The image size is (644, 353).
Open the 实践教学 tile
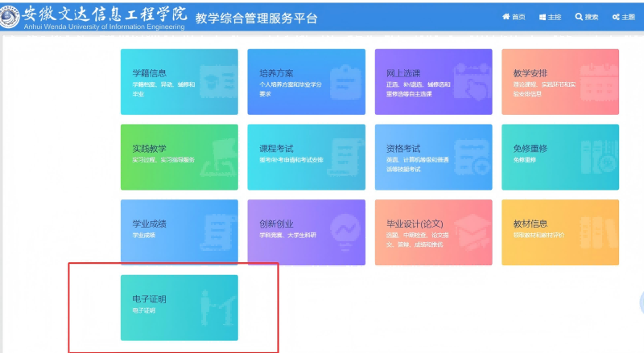tap(180, 156)
